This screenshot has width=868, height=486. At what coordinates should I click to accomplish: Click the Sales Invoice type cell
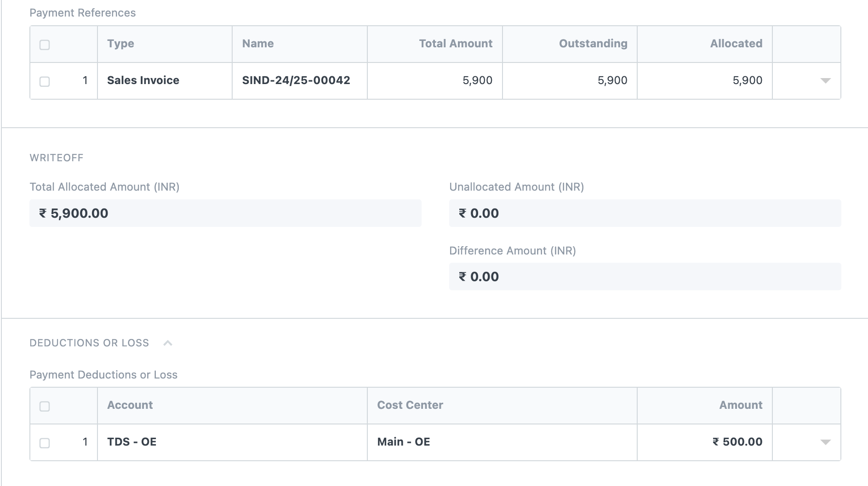click(164, 80)
